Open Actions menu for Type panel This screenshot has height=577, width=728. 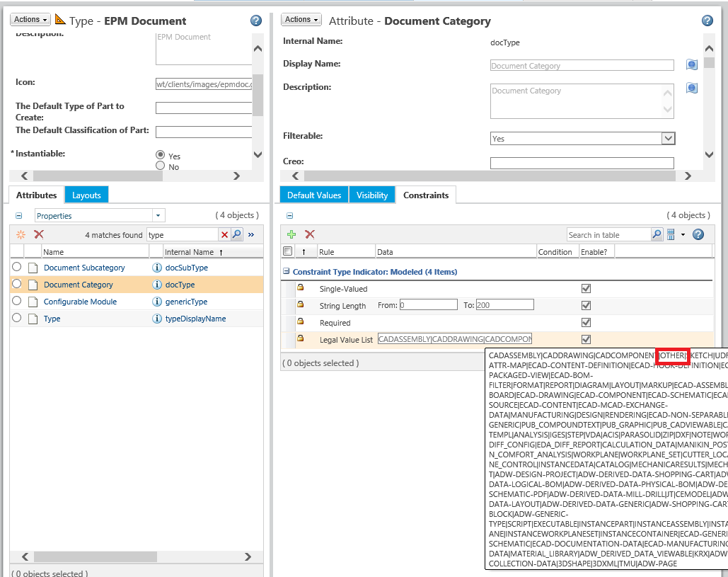pyautogui.click(x=30, y=20)
